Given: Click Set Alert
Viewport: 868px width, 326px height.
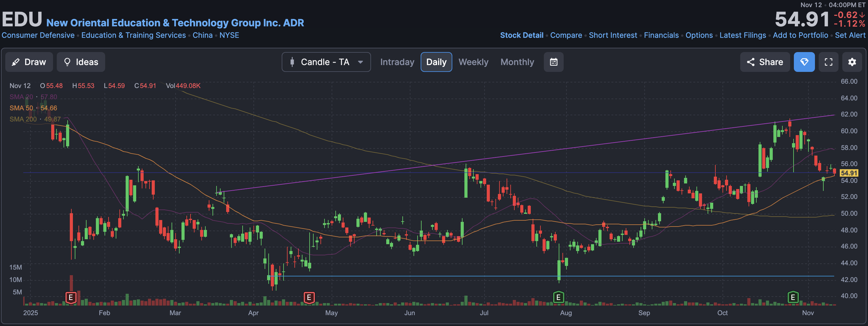Looking at the screenshot, I should 850,35.
